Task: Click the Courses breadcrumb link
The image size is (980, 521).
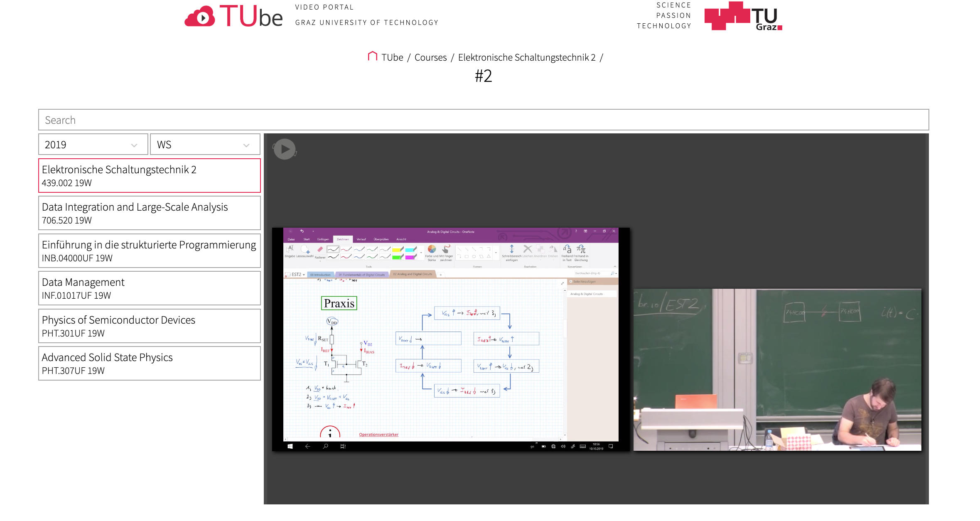Action: (430, 57)
